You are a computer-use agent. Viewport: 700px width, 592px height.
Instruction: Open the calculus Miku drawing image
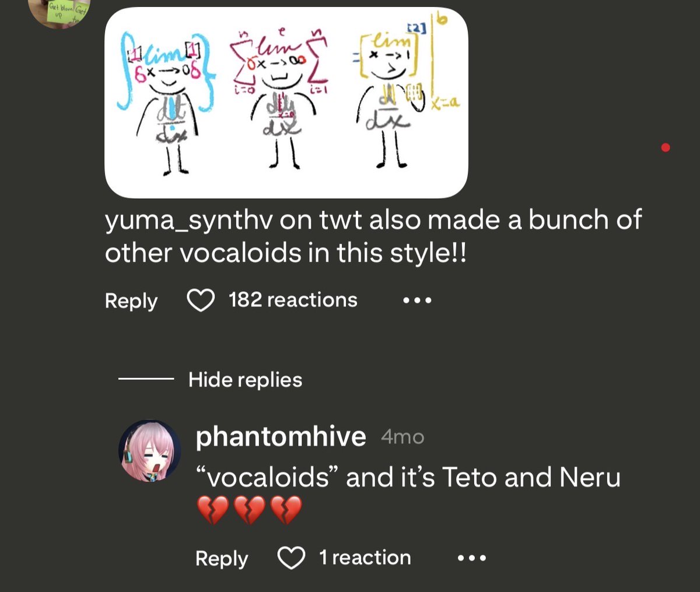pos(286,103)
